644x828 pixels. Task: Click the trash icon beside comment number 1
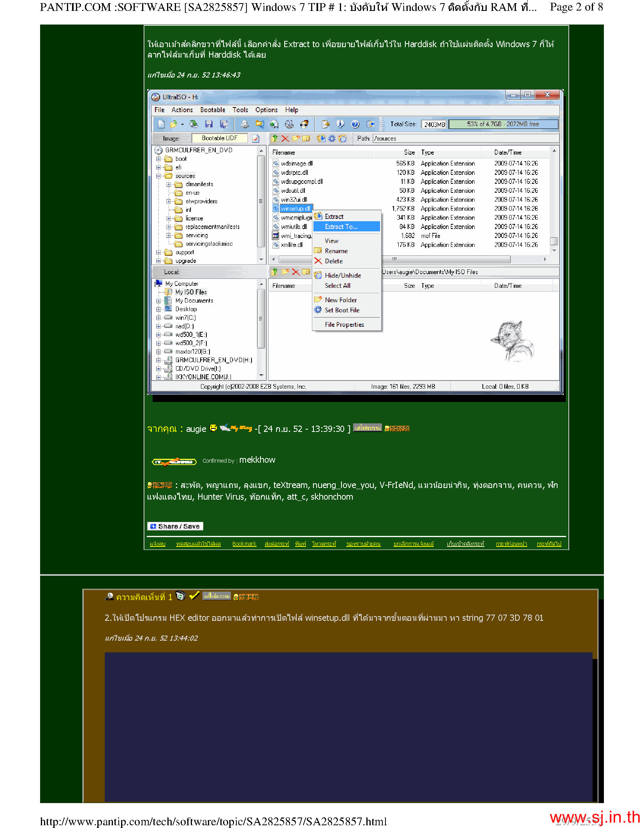tap(181, 595)
